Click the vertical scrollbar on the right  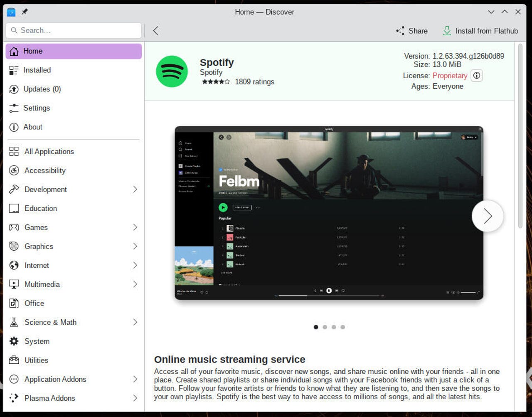(520, 137)
